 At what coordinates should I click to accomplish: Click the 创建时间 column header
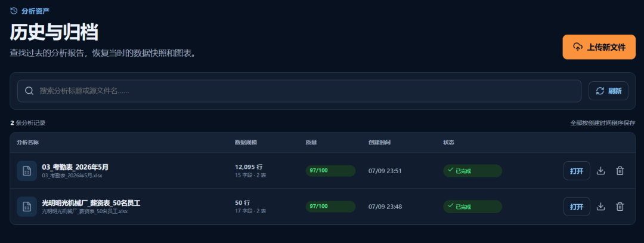pos(379,142)
